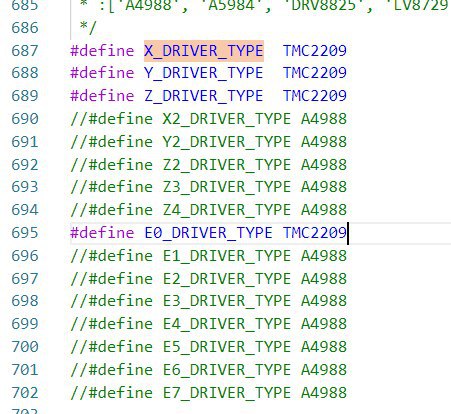The height and width of the screenshot is (414, 451).
Task: Click the commented E2_DRIVER_TYPE line
Action: 209,279
